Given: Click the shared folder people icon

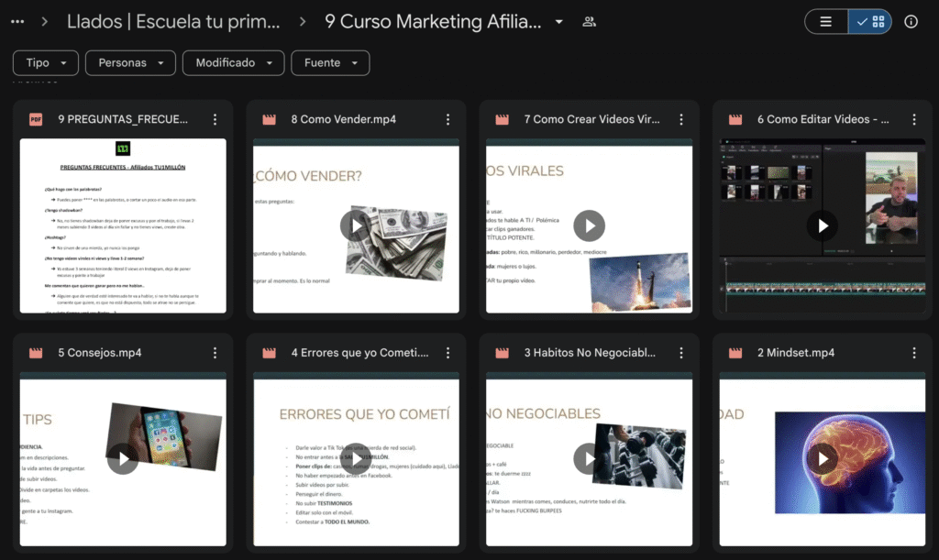Looking at the screenshot, I should [589, 22].
